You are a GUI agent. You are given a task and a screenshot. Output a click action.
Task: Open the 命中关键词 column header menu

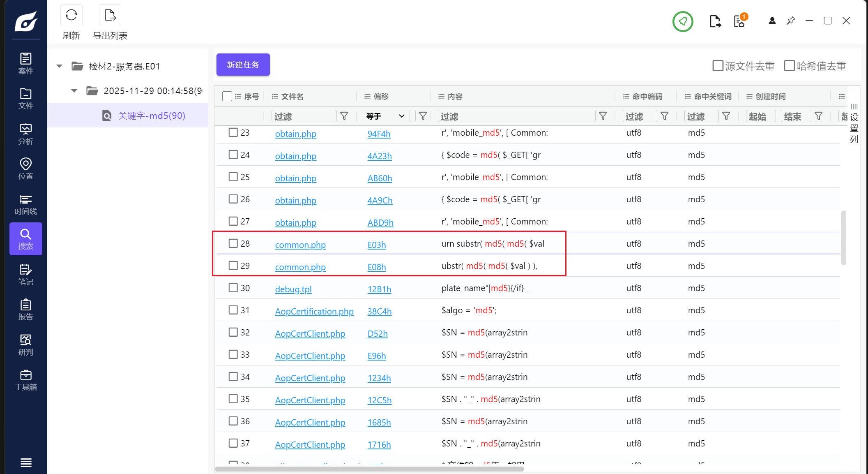(688, 97)
